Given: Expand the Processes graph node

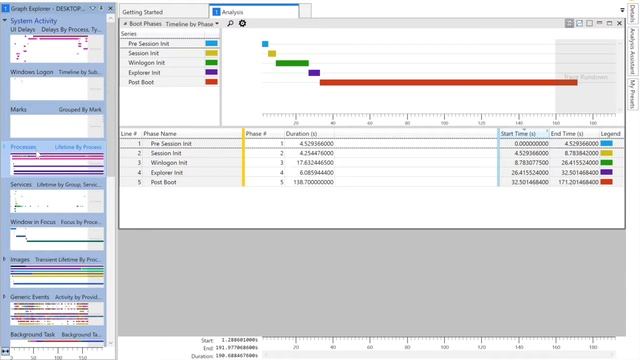Looking at the screenshot, I should click(x=4, y=147).
